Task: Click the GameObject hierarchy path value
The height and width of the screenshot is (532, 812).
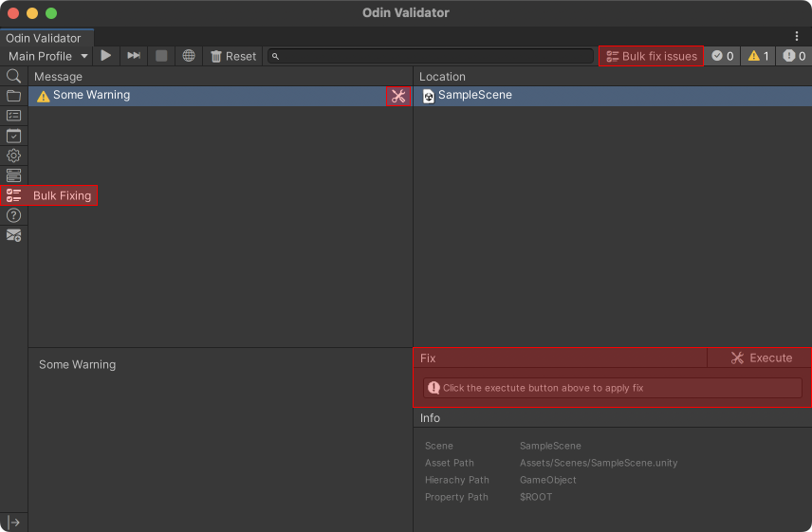Action: click(x=547, y=480)
